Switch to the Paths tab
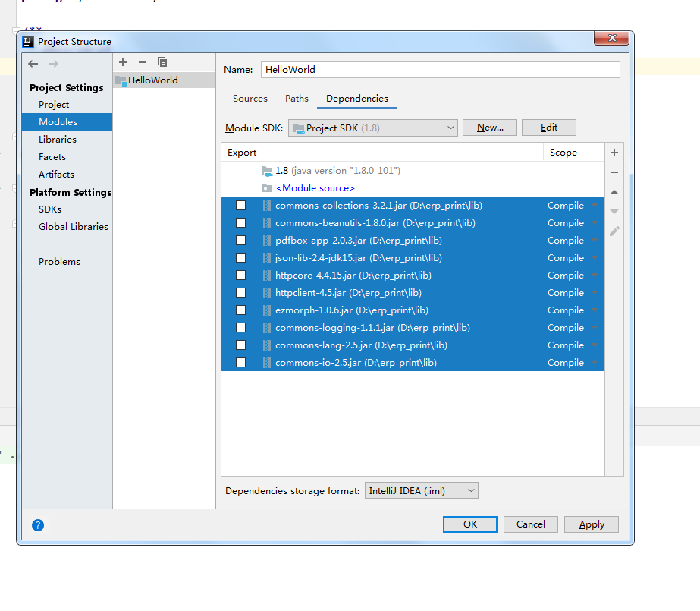 [x=297, y=99]
